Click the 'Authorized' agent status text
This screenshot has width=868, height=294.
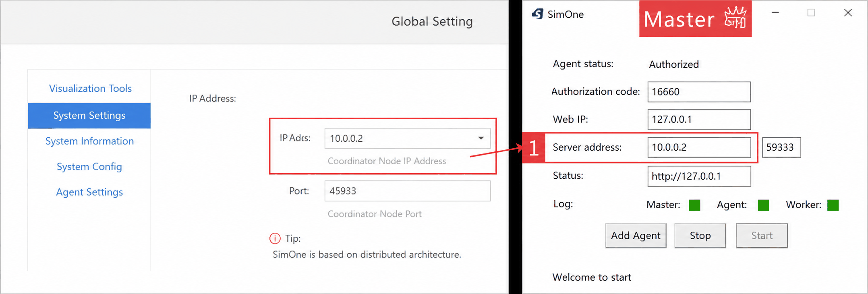674,64
